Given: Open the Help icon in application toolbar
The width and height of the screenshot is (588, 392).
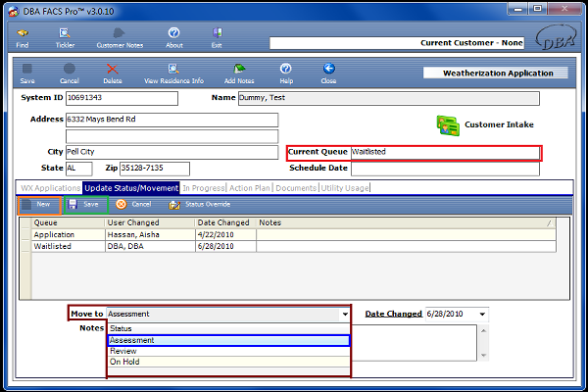Looking at the screenshot, I should (x=285, y=70).
